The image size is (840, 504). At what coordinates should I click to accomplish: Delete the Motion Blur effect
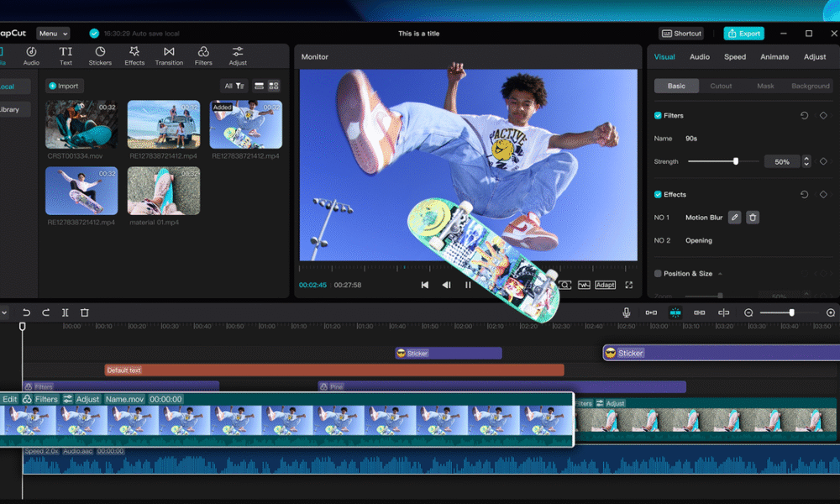[753, 218]
